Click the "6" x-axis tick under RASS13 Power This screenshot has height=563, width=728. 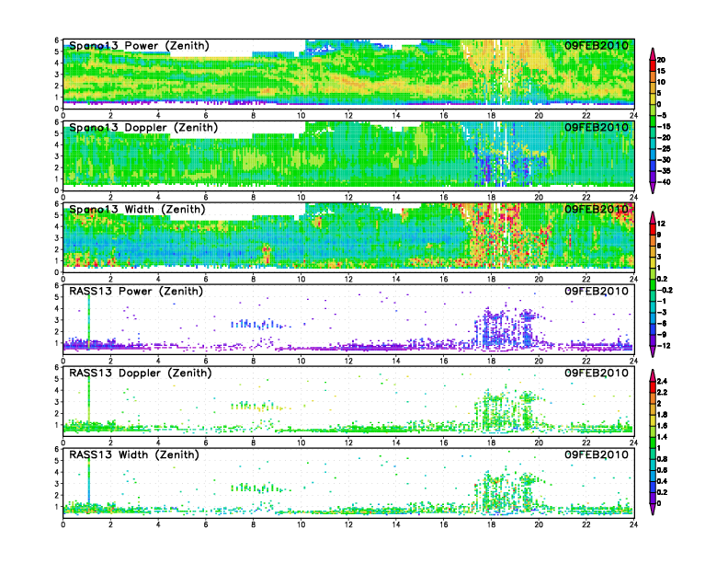[x=206, y=361]
